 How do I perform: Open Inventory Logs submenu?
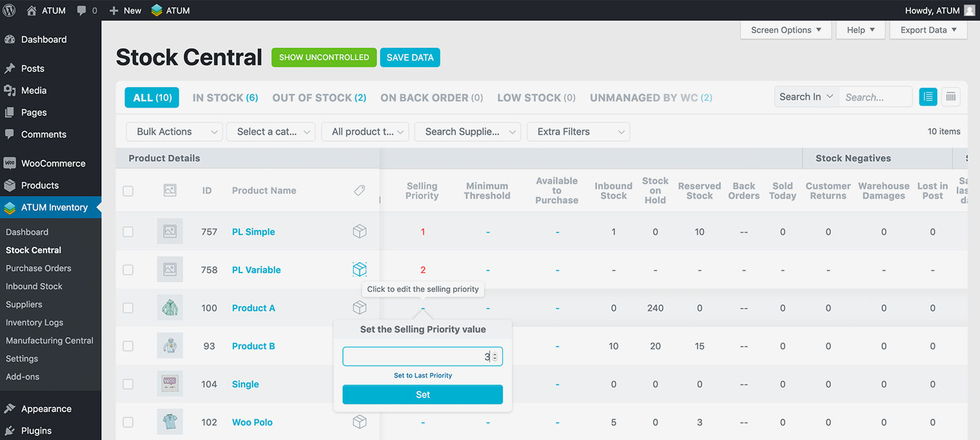pos(34,322)
